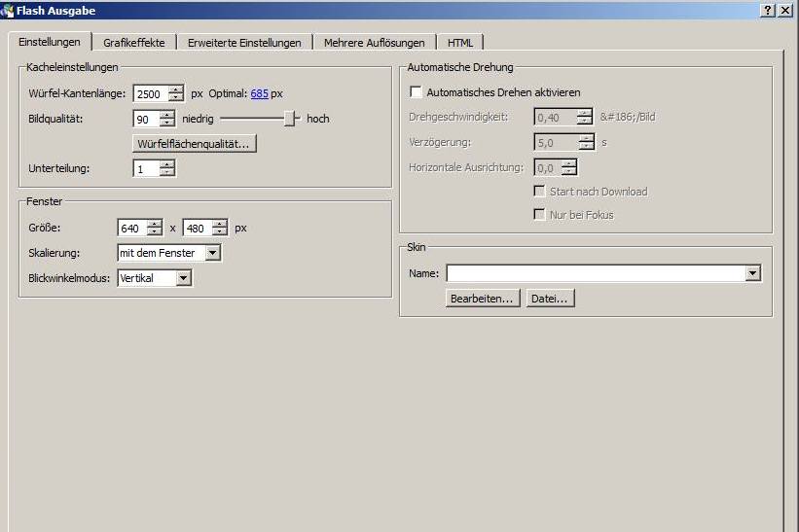The image size is (799, 532).
Task: Click the Bildqualität slider handle
Action: pos(289,119)
